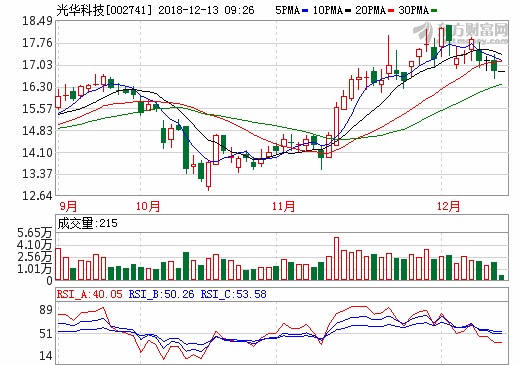Click the 4.10万 volume axis label
520x365 pixels.
tap(35, 245)
